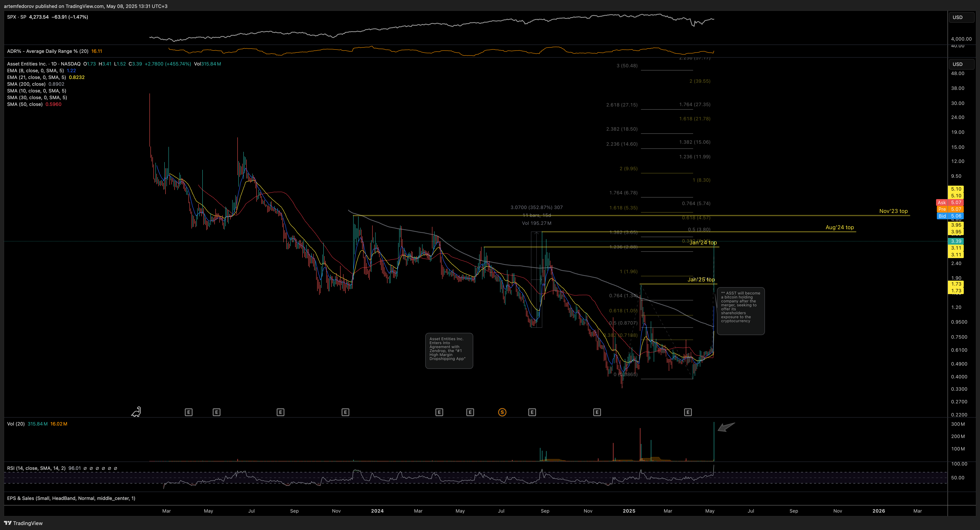Click the 300M volume scale label
The image size is (980, 530).
click(x=958, y=424)
